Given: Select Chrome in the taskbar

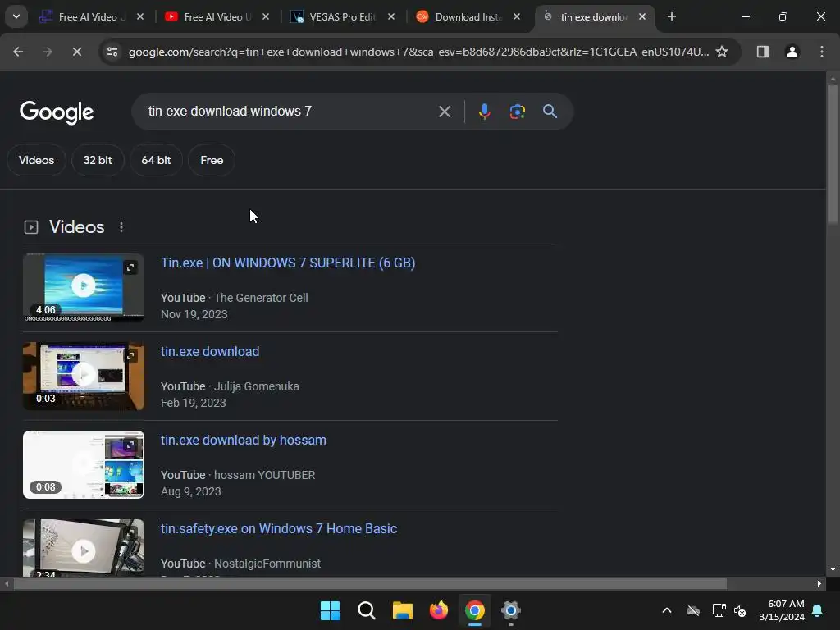Looking at the screenshot, I should tap(475, 610).
